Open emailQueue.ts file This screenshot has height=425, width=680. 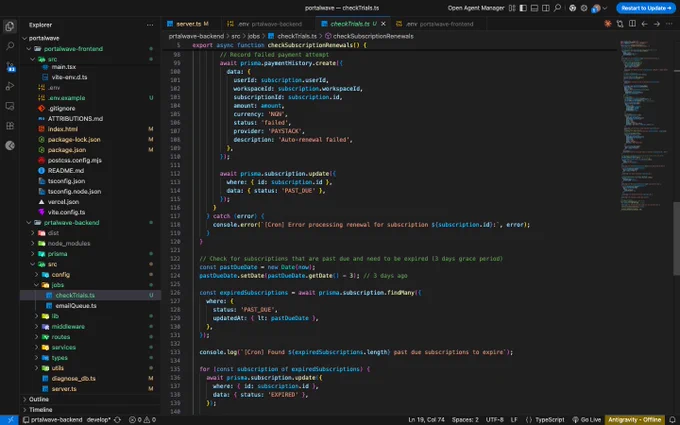(75, 306)
